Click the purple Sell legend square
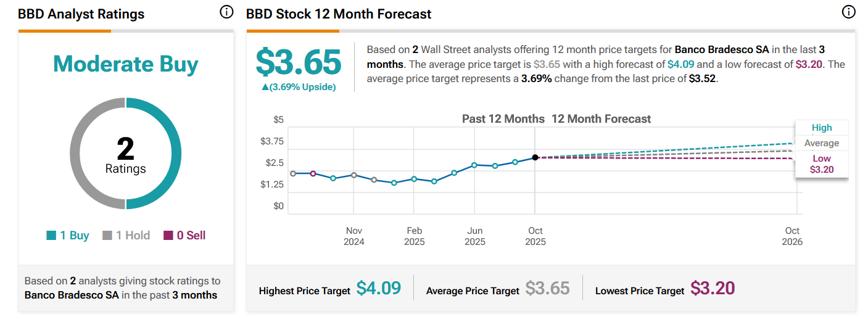 click(x=168, y=235)
